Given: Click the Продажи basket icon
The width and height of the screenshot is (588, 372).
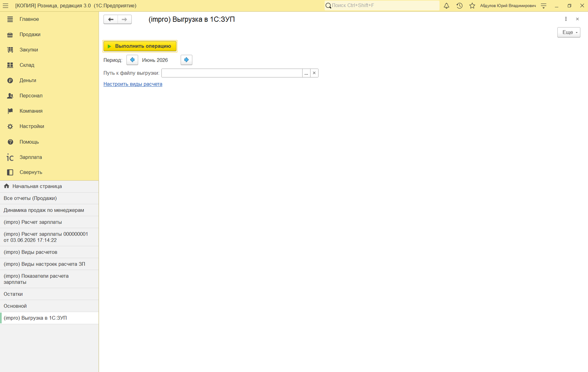Looking at the screenshot, I should pos(10,35).
